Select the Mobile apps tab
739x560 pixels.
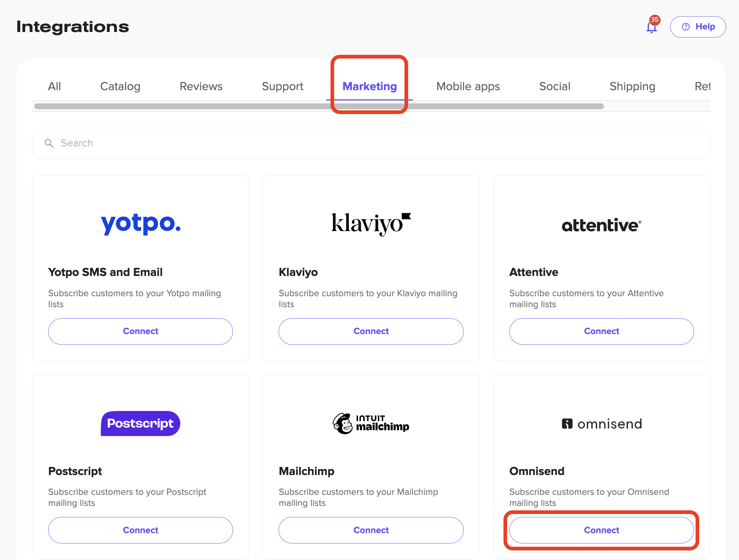coord(468,86)
